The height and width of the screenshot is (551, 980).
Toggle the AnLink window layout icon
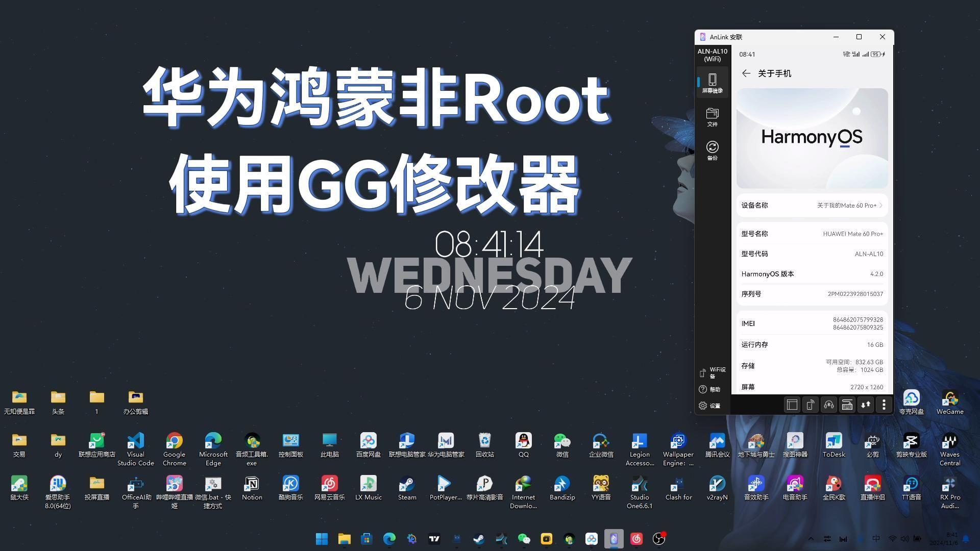pyautogui.click(x=792, y=405)
